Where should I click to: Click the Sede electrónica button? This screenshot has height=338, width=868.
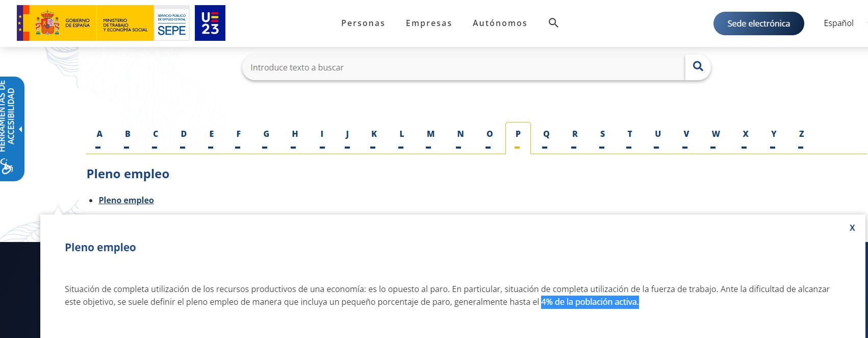[758, 23]
